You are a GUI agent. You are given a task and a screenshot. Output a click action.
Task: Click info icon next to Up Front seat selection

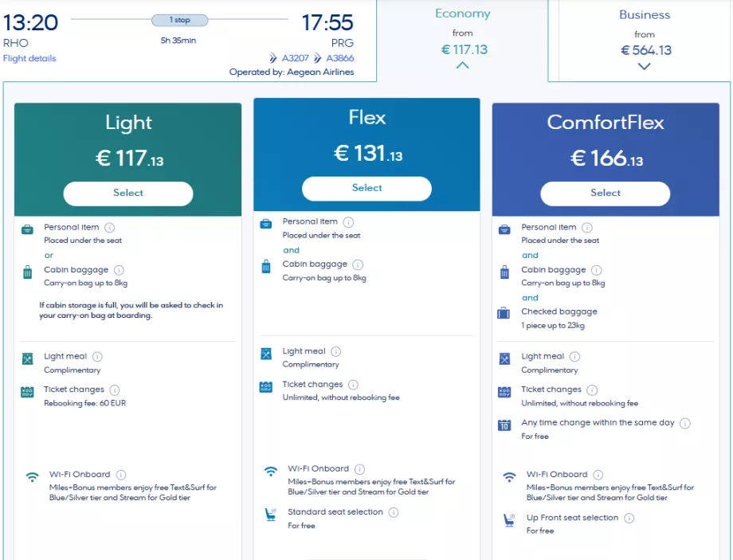point(629,518)
